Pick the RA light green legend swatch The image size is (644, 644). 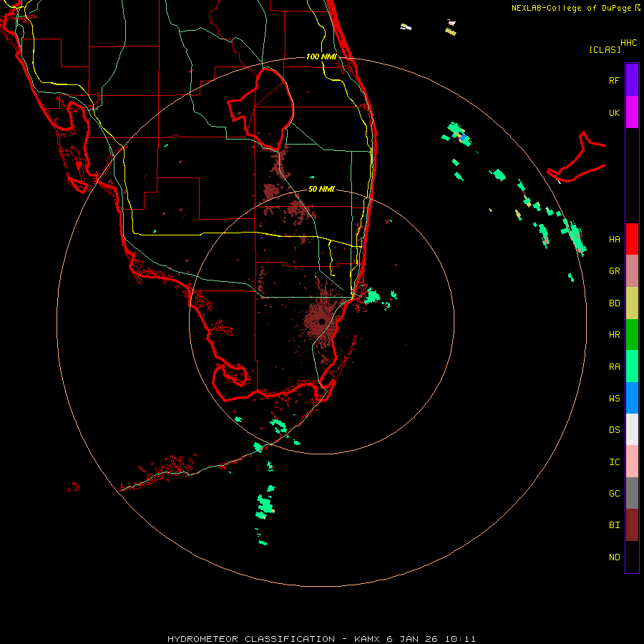pos(632,366)
